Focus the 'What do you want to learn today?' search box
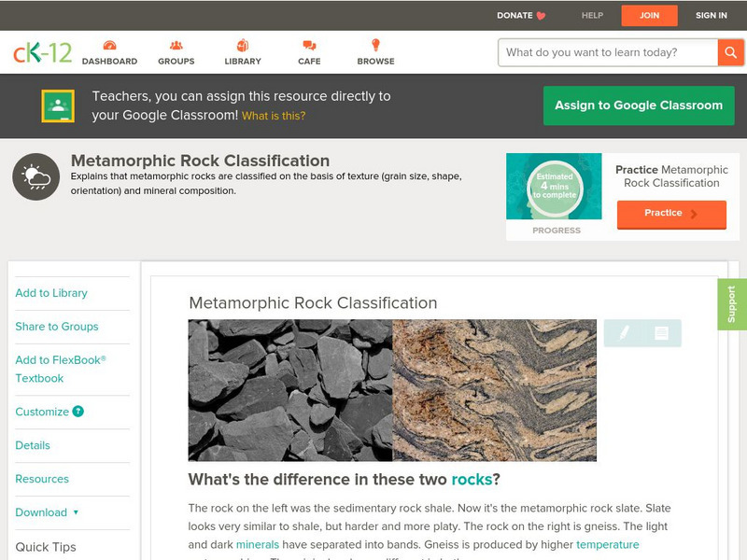The image size is (747, 560). (608, 52)
